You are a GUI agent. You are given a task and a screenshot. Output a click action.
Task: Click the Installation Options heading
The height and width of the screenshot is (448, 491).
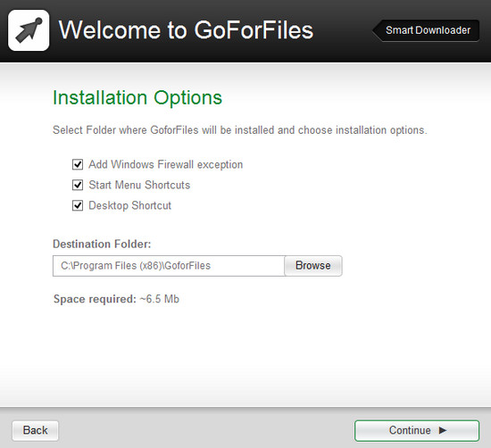(137, 98)
